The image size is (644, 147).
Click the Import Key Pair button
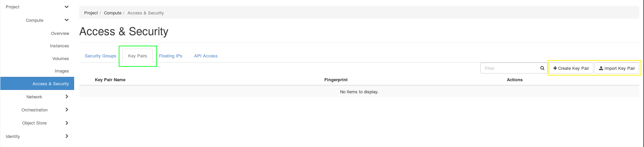617,68
